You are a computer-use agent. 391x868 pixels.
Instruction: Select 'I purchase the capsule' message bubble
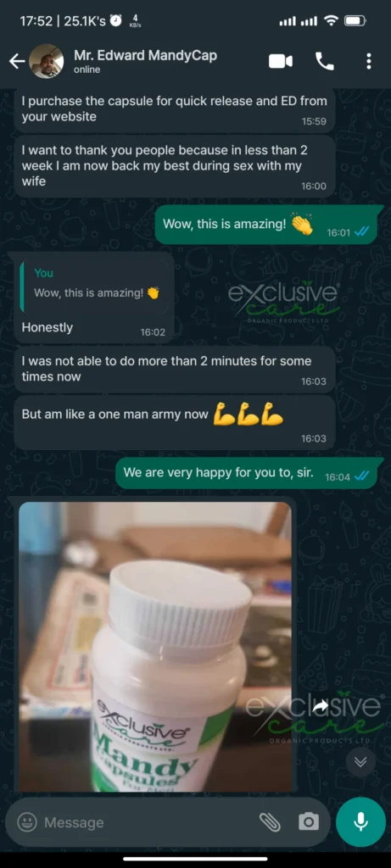(175, 109)
